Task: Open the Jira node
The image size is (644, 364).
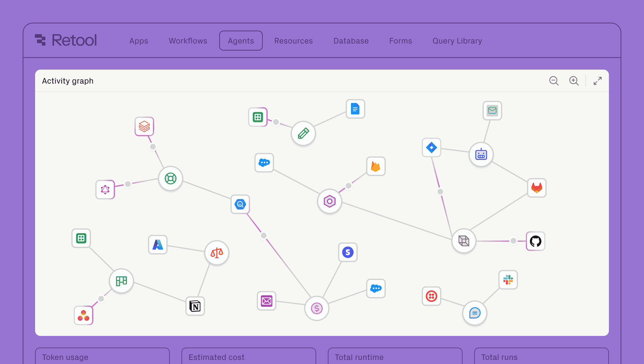Action: pyautogui.click(x=431, y=147)
